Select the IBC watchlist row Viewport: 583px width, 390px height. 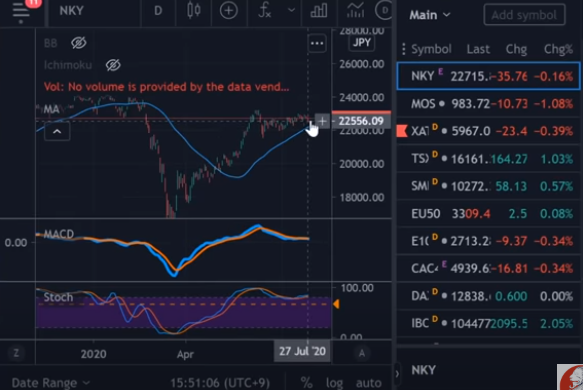click(488, 323)
